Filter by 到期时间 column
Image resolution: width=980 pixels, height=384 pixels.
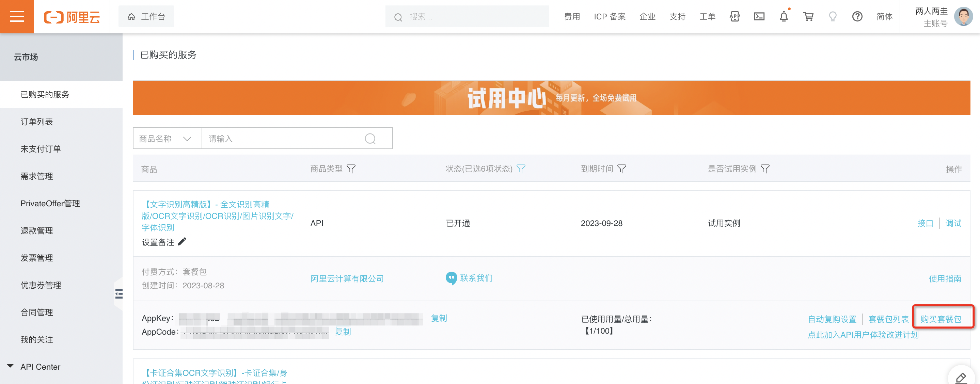621,169
